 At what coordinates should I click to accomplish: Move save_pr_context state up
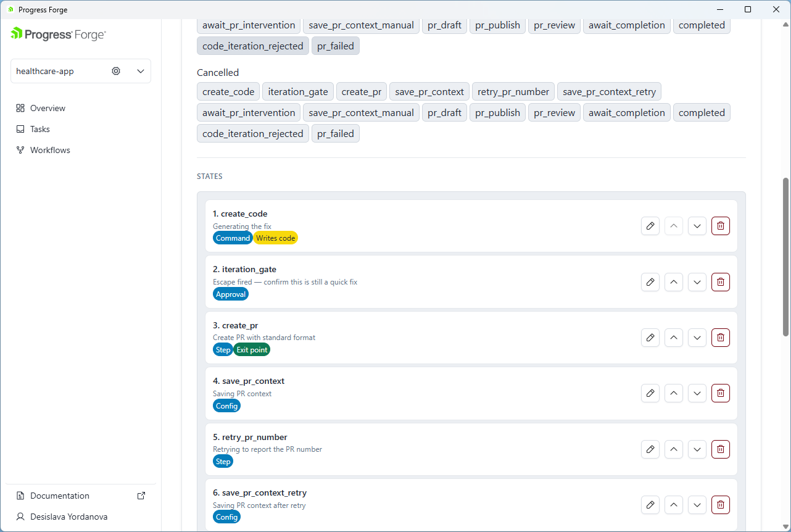coord(674,393)
